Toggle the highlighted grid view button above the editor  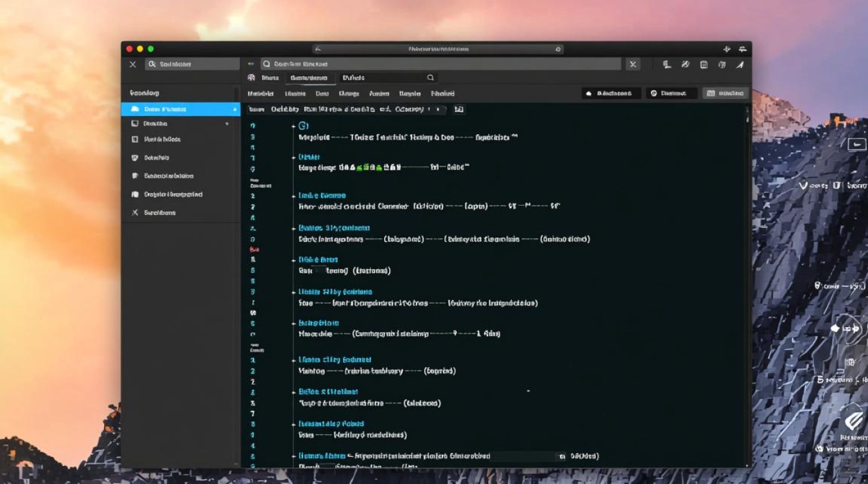tap(725, 94)
